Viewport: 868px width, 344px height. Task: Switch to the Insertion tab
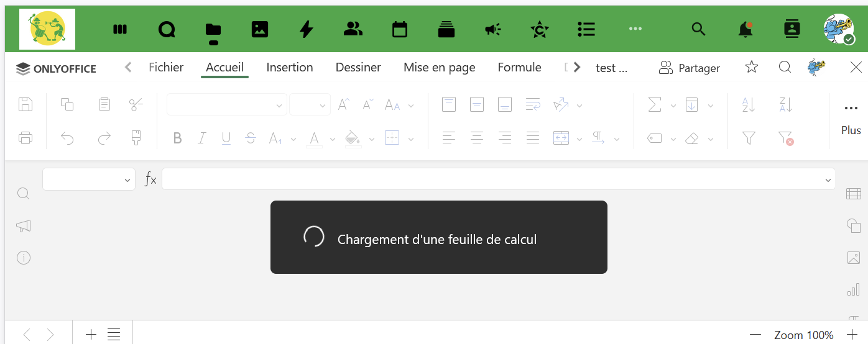[289, 67]
